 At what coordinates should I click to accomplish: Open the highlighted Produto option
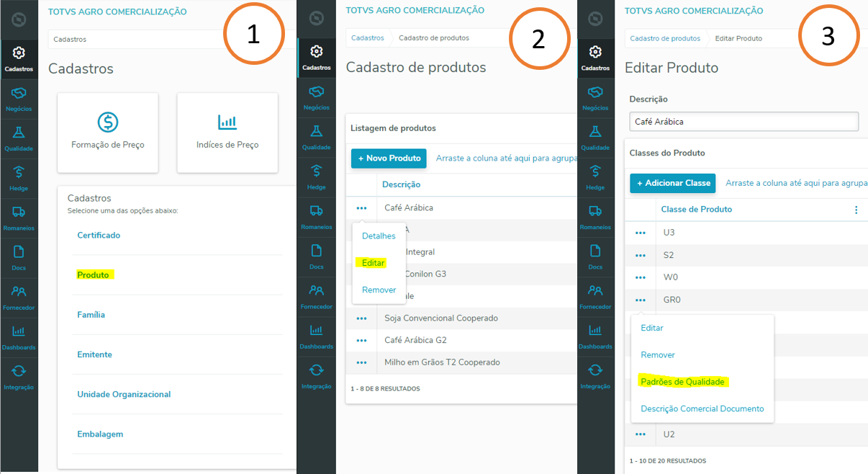point(94,275)
